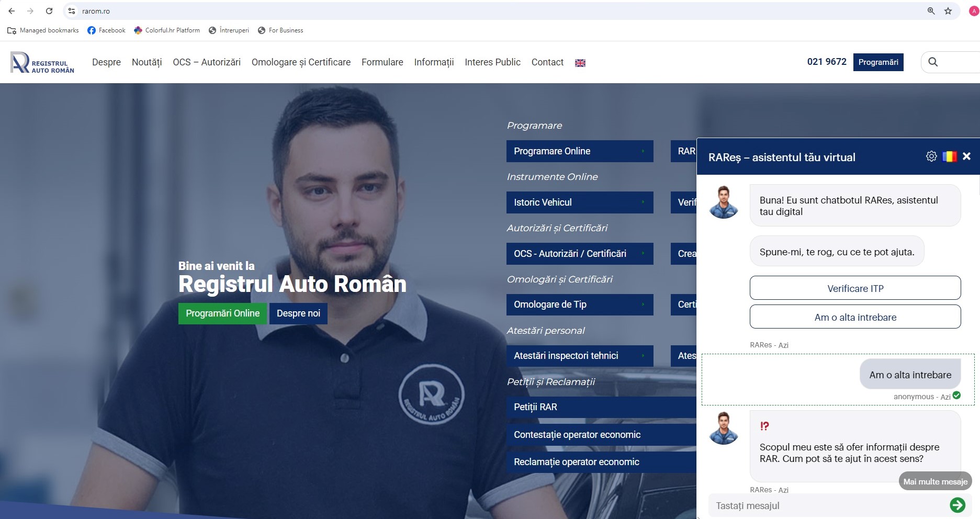The height and width of the screenshot is (519, 980).
Task: Open the Omologare de Tip tile
Action: click(x=580, y=304)
